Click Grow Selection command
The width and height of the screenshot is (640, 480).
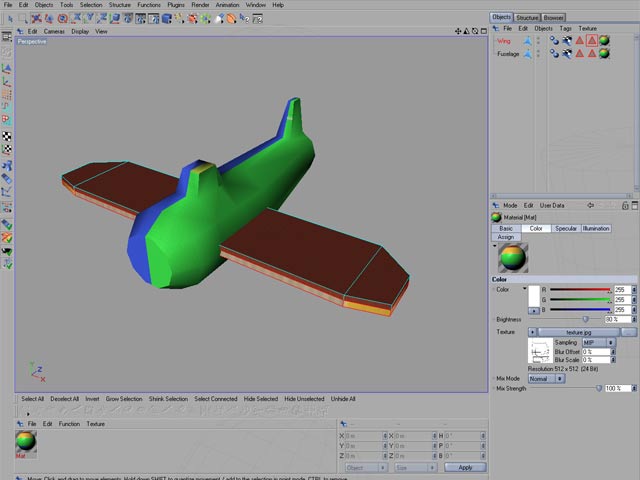pos(124,399)
